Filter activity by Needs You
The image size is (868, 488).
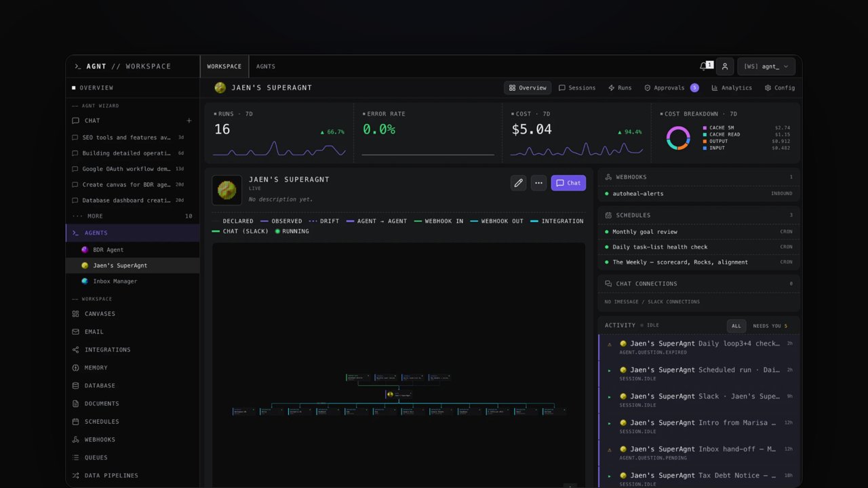pos(770,326)
